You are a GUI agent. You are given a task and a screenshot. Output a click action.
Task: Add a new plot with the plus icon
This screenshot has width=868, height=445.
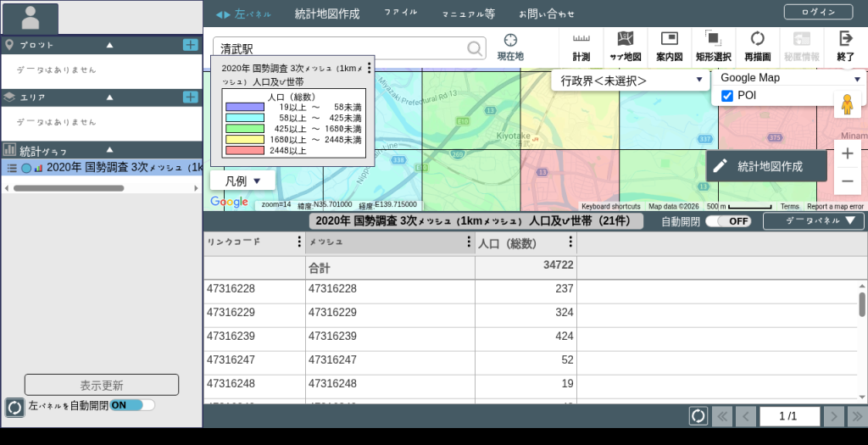pyautogui.click(x=190, y=45)
